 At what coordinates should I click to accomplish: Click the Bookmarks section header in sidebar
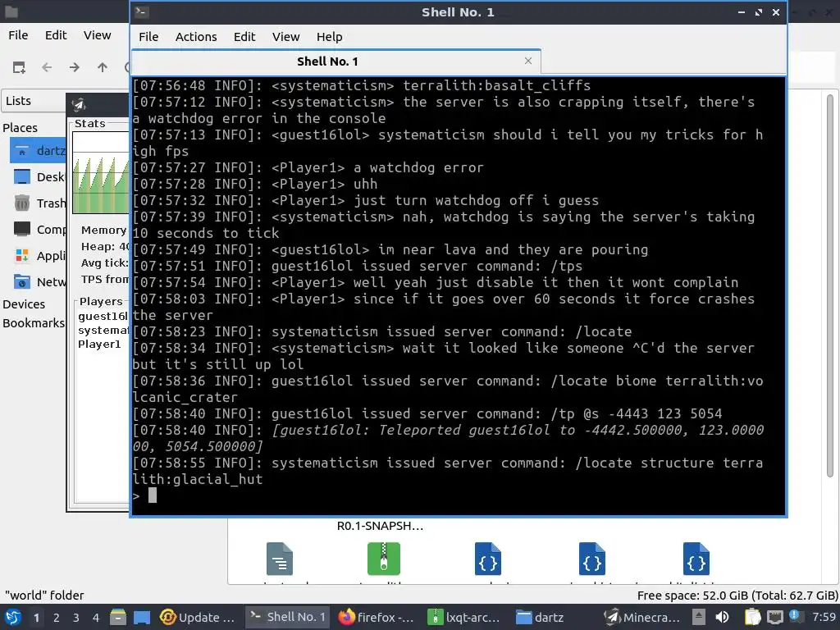(x=33, y=323)
